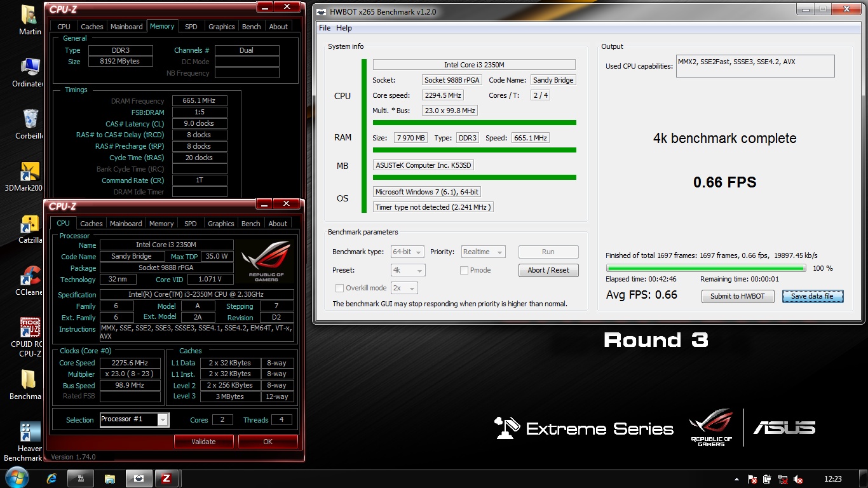Click the Submit to HWBOT button

[738, 296]
